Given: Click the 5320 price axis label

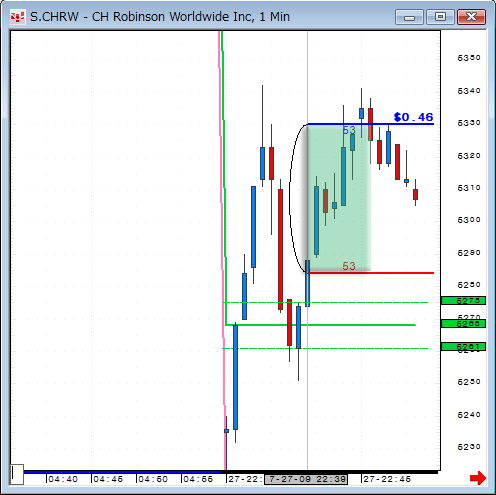Looking at the screenshot, I should pyautogui.click(x=469, y=156).
